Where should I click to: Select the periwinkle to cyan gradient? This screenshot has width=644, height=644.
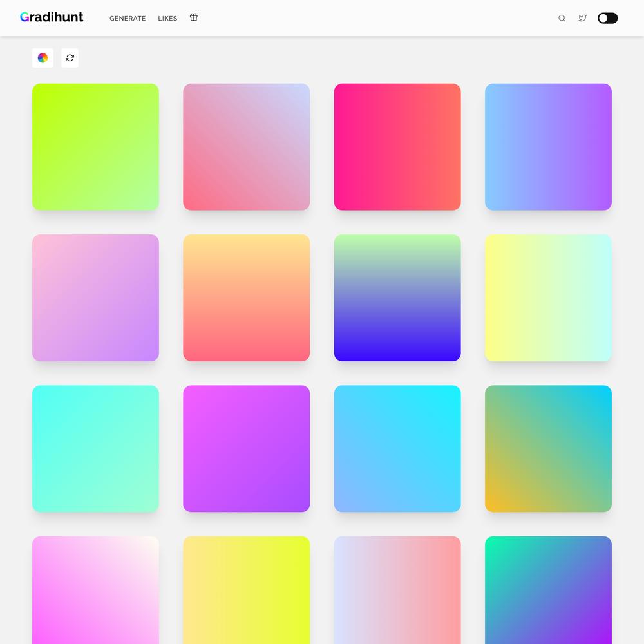click(397, 448)
